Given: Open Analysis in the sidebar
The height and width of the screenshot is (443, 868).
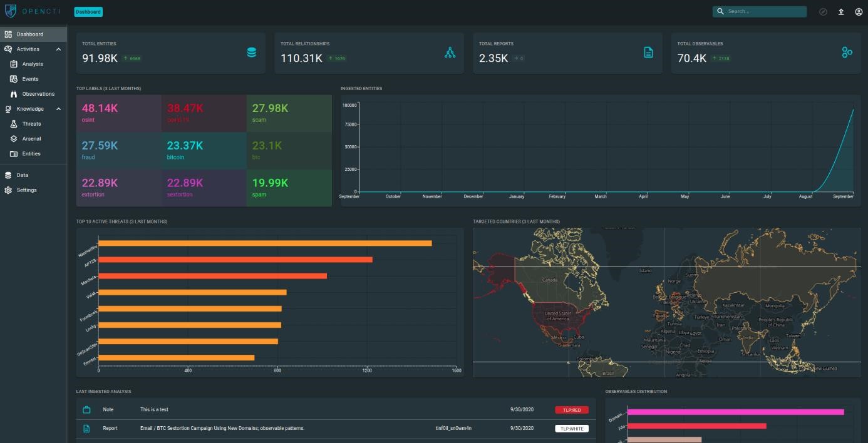Looking at the screenshot, I should point(33,64).
